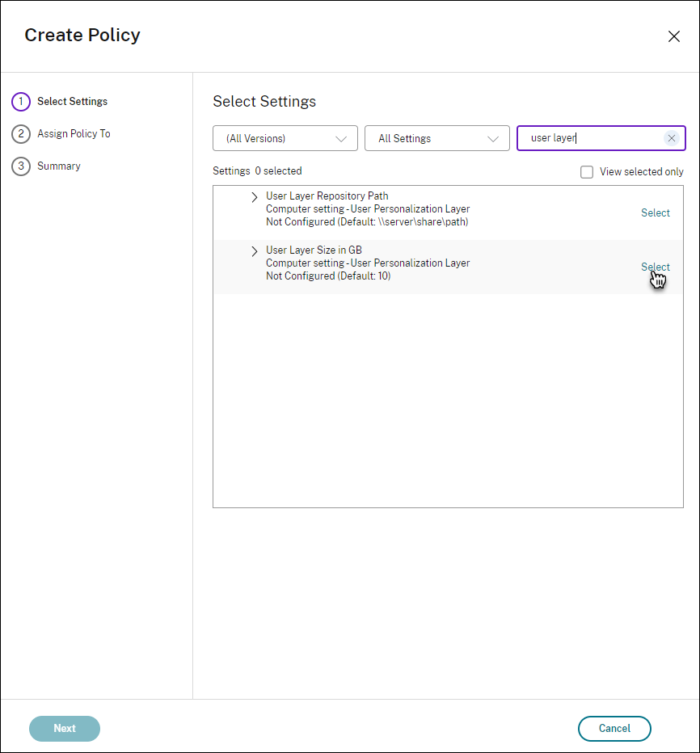The width and height of the screenshot is (700, 753).
Task: Expand User Layer Repository Path setting
Action: coord(255,197)
